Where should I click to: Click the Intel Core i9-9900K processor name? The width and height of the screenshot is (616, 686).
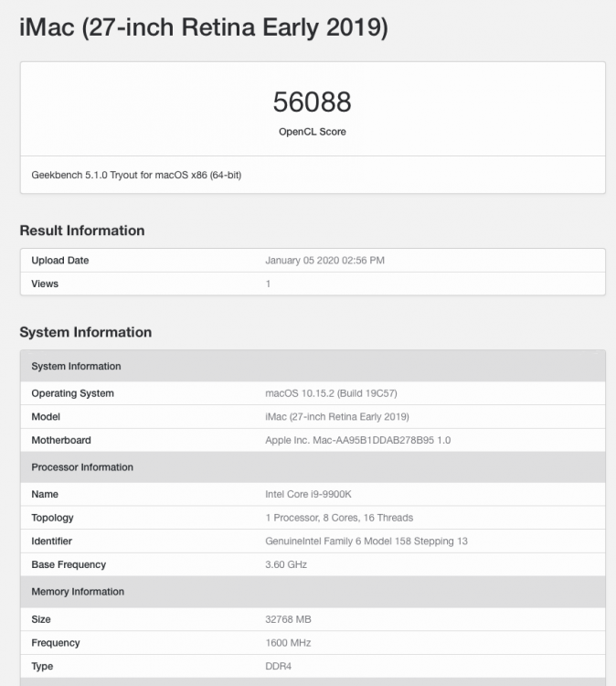[308, 494]
